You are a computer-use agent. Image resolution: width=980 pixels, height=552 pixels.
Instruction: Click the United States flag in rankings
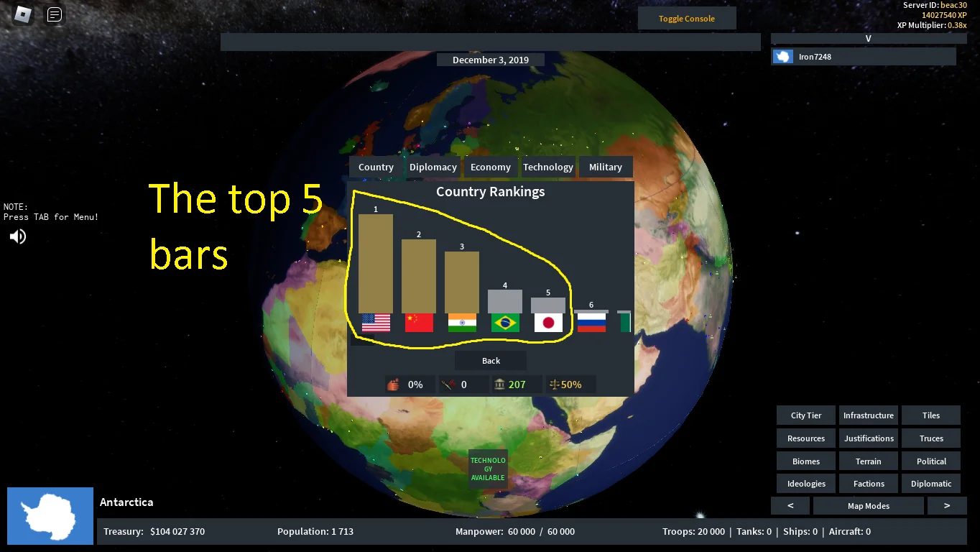[x=376, y=323]
